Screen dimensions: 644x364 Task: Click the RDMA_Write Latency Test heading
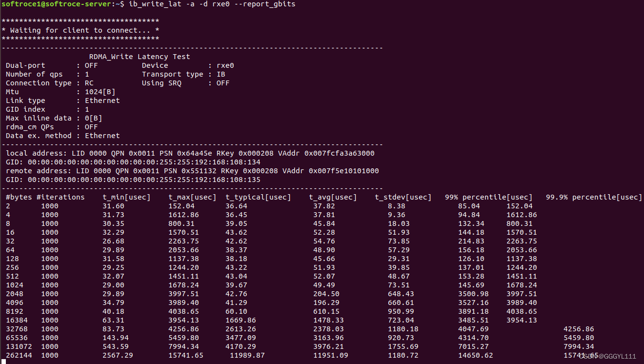[140, 57]
